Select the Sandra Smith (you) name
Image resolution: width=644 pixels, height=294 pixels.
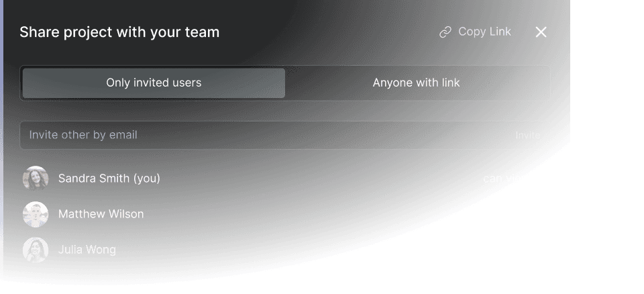109,179
